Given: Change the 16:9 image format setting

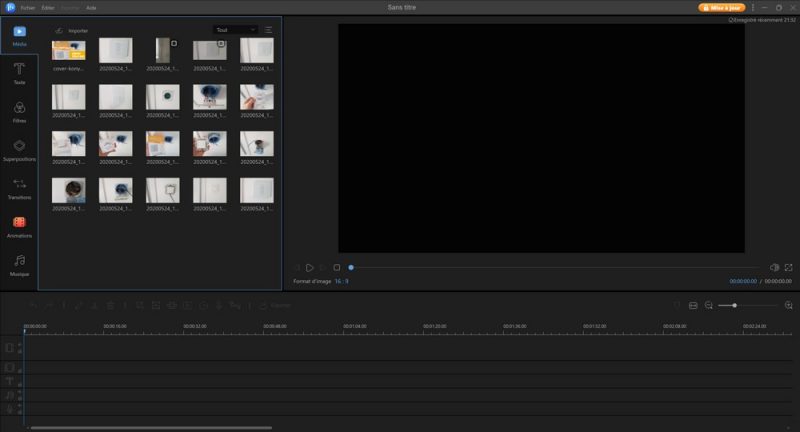Looking at the screenshot, I should 342,282.
